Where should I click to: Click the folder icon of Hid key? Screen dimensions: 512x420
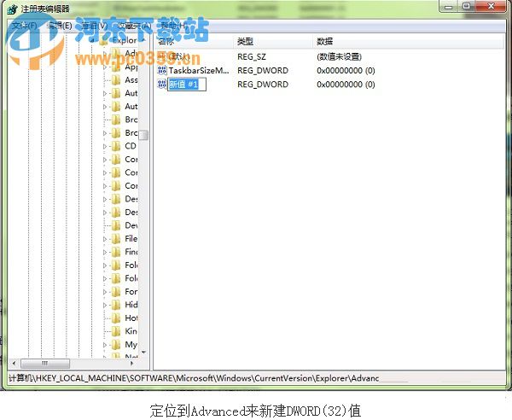[x=116, y=305]
